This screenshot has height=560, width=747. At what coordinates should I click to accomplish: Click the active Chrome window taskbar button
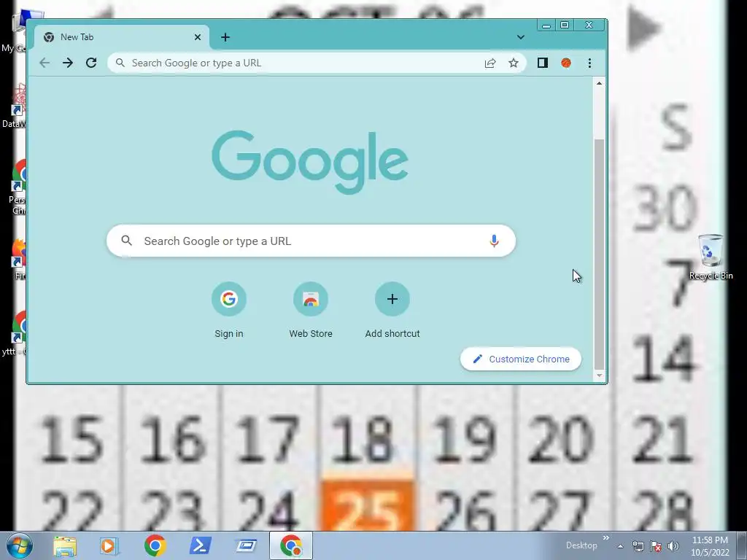[x=291, y=545]
